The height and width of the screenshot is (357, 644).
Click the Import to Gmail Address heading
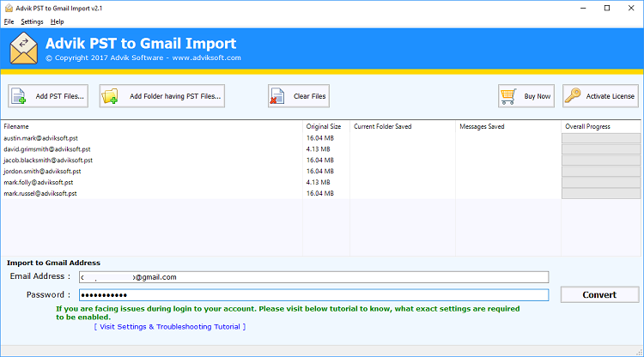(53, 263)
